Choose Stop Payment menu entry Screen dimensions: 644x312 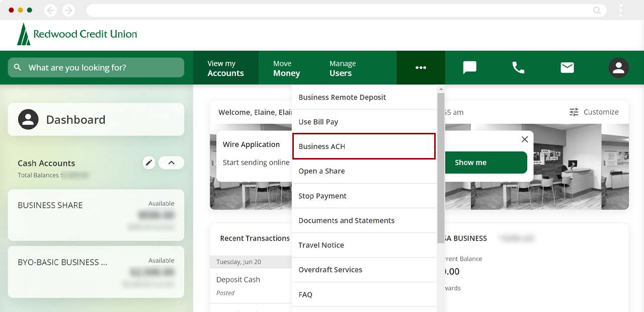pos(364,196)
